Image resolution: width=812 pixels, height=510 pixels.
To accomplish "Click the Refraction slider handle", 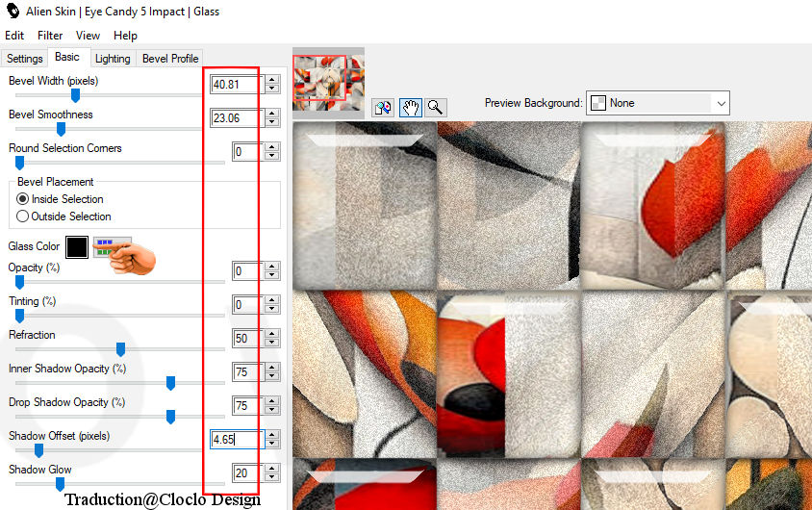I will click(120, 349).
